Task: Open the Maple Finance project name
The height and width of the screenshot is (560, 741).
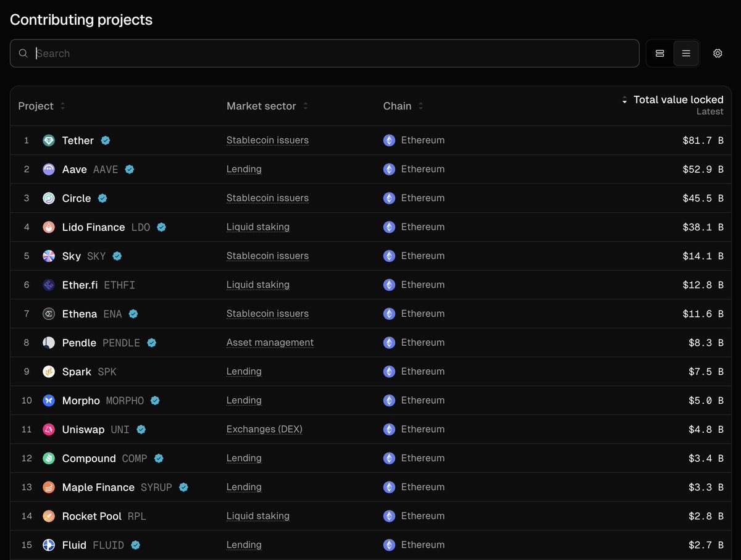Action: point(98,487)
